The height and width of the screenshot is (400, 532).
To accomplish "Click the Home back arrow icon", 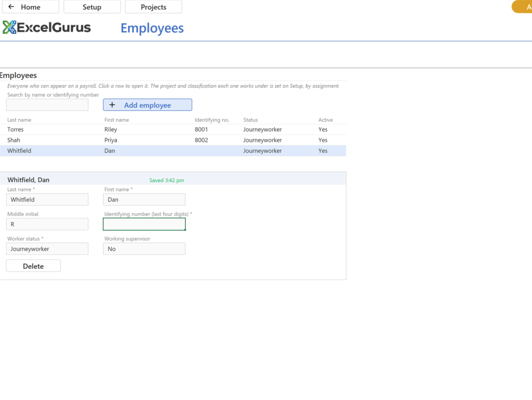I will pyautogui.click(x=11, y=7).
